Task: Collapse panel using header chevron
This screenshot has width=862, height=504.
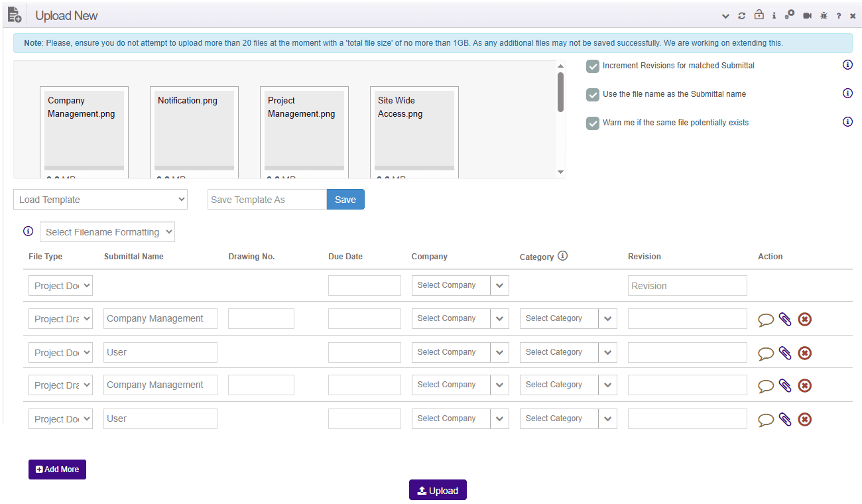Action: pyautogui.click(x=725, y=16)
